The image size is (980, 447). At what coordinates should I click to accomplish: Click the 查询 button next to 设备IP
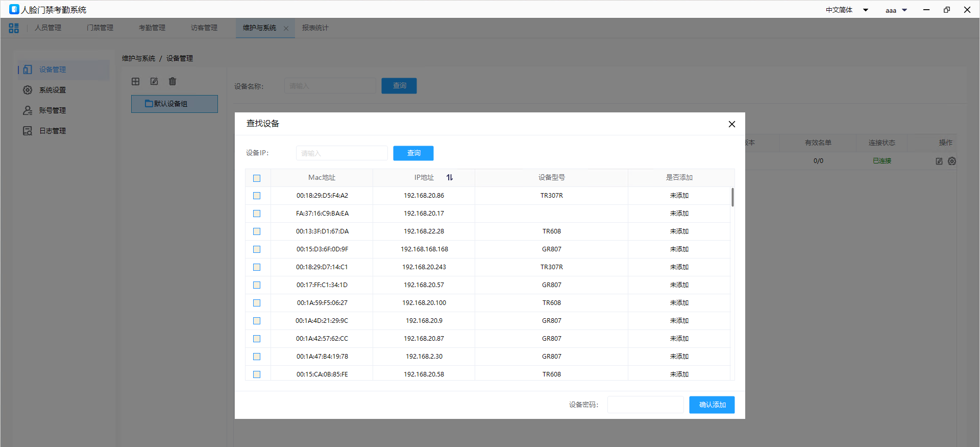point(413,153)
